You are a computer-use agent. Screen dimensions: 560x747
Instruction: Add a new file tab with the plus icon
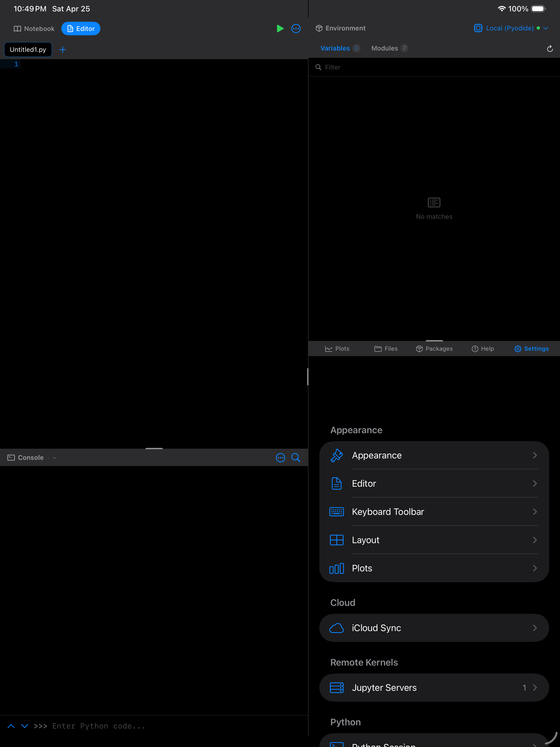[62, 50]
